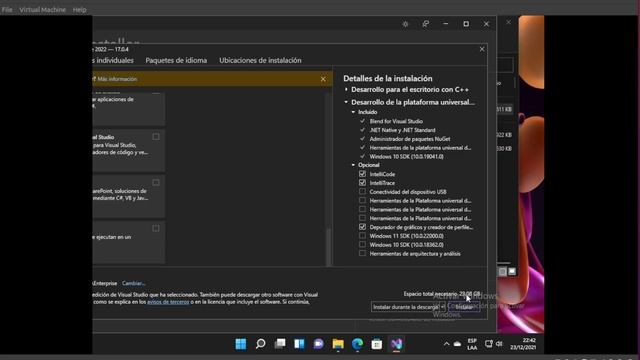Image resolution: width=640 pixels, height=360 pixels.
Task: Collapse Desarrollo de la plataforma universal
Action: 346,102
